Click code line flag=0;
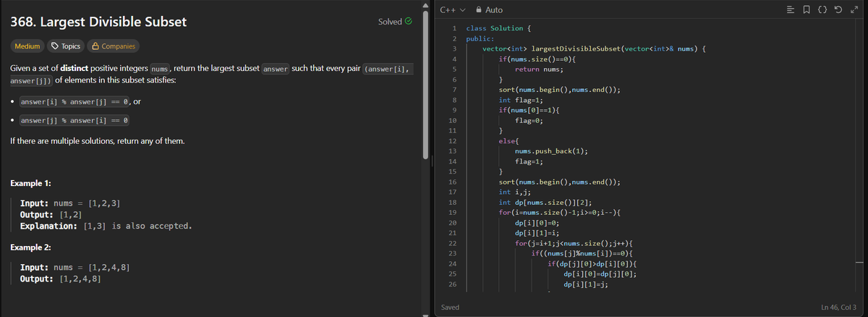Viewport: 868px width, 317px height. [529, 122]
